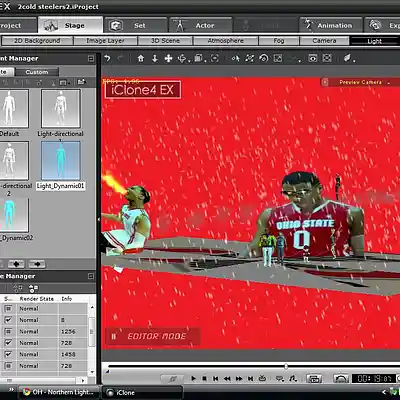Click the left arrow button below thumbnails
The width and height of the screenshot is (400, 400).
tap(16, 264)
